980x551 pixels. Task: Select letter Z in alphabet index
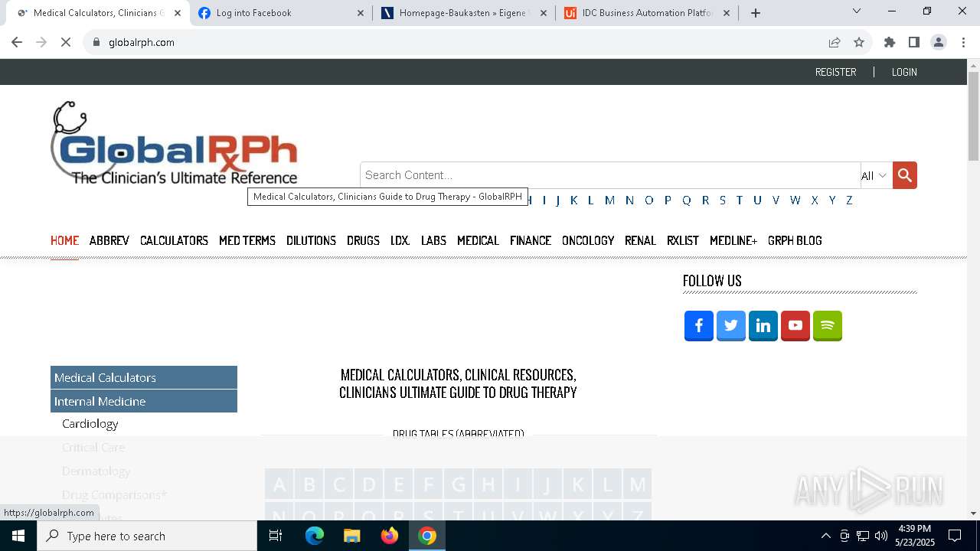(x=849, y=200)
